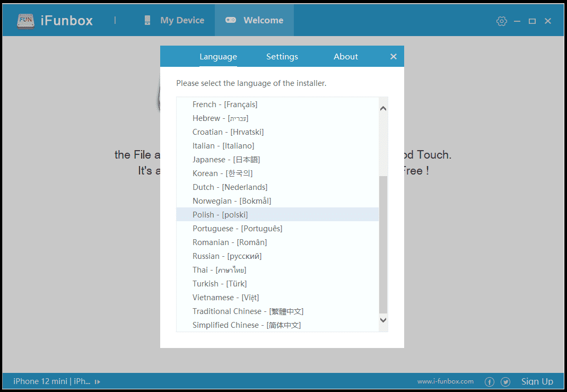Open the About tab

(346, 56)
